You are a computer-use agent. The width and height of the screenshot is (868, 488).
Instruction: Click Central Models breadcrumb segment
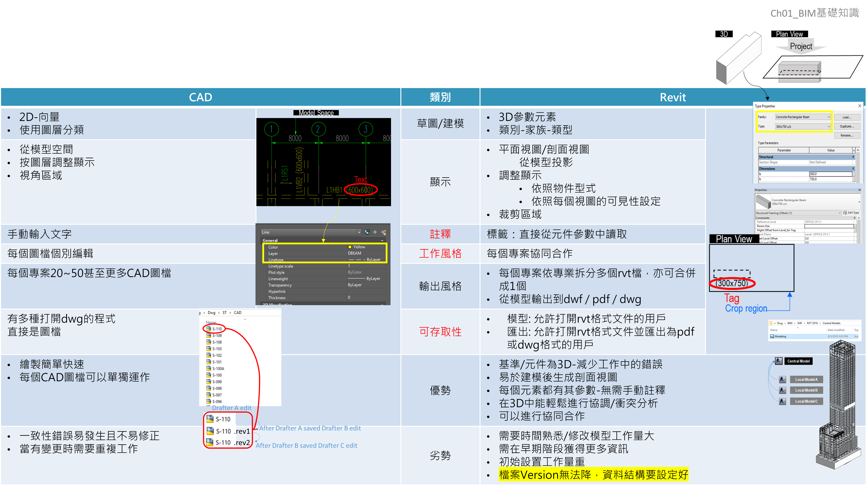832,323
